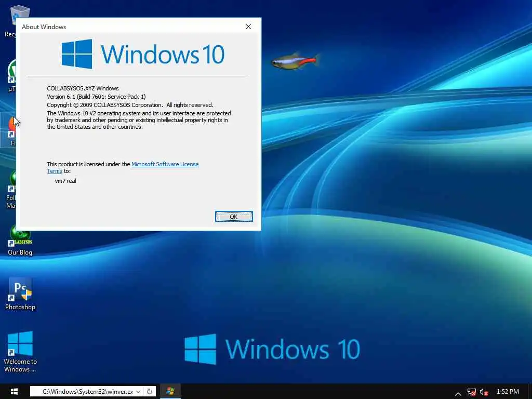Show hidden system tray icons
Screen dimensions: 532x399
click(458, 394)
